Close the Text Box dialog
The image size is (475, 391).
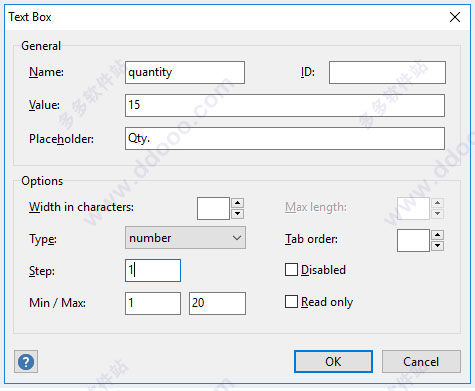[455, 17]
